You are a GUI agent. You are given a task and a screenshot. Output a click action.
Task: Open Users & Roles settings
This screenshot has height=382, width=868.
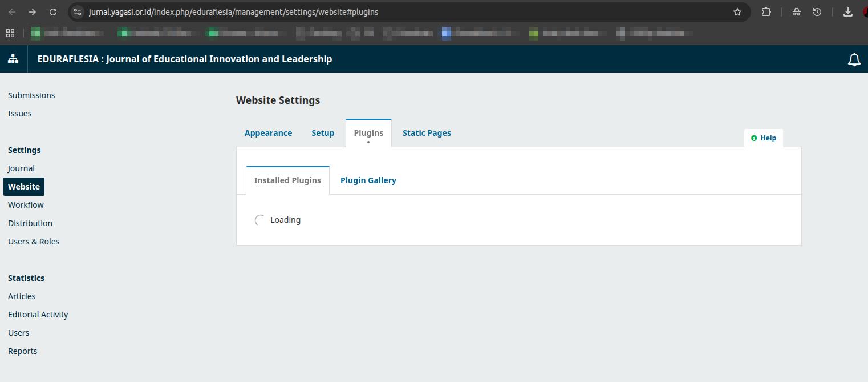pyautogui.click(x=34, y=242)
